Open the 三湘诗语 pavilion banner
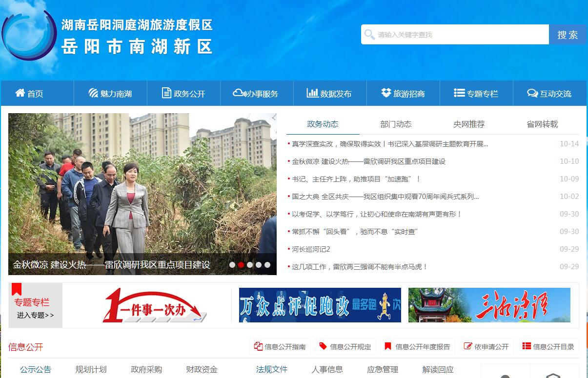 click(x=489, y=305)
